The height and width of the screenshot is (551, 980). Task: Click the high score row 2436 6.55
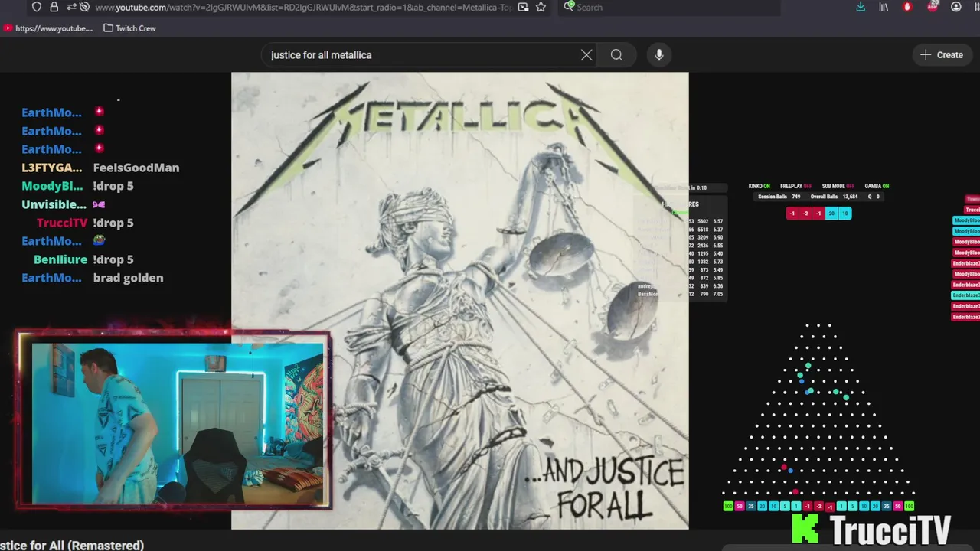click(x=706, y=246)
